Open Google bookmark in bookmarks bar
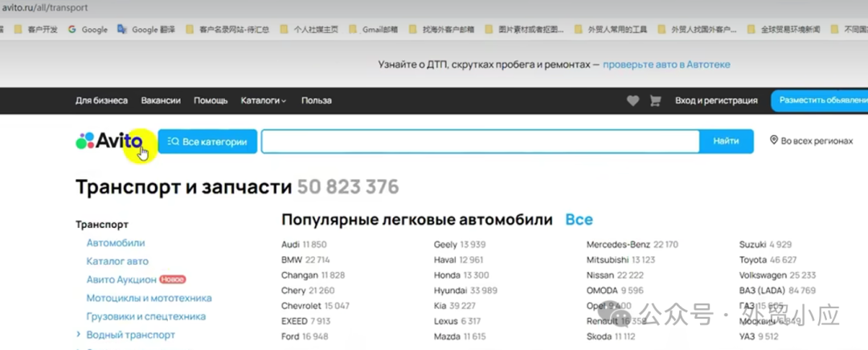Viewport: 868px width, 350px height. point(88,30)
